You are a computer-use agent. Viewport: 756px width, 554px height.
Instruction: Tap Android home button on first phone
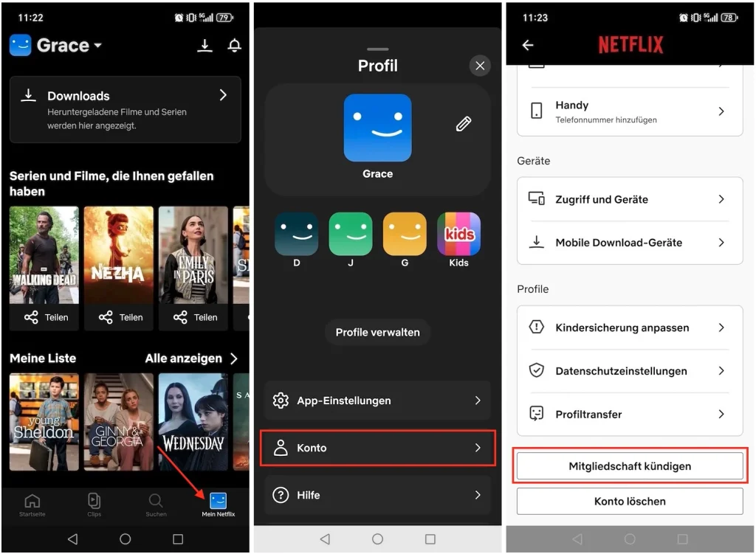coord(126,539)
